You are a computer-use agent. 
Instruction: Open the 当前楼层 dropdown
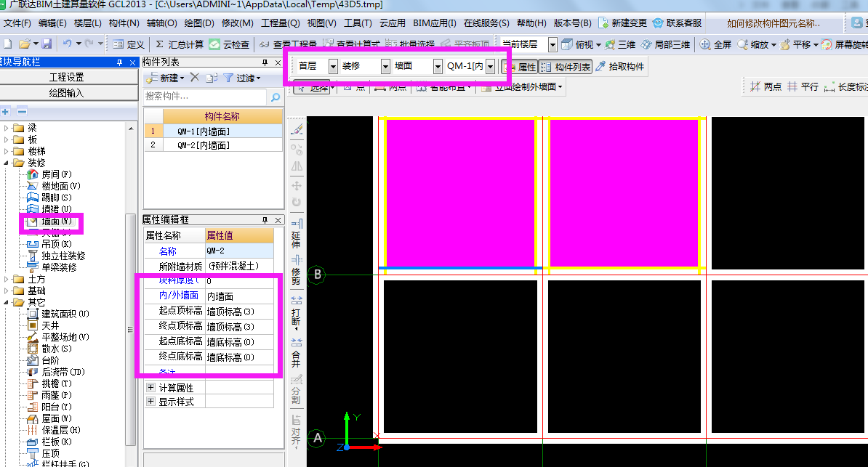[552, 44]
